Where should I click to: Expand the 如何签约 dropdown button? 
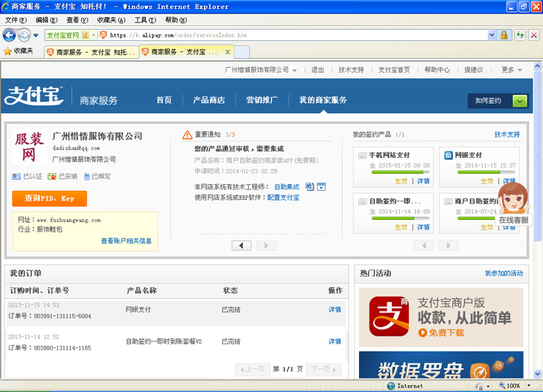[520, 101]
